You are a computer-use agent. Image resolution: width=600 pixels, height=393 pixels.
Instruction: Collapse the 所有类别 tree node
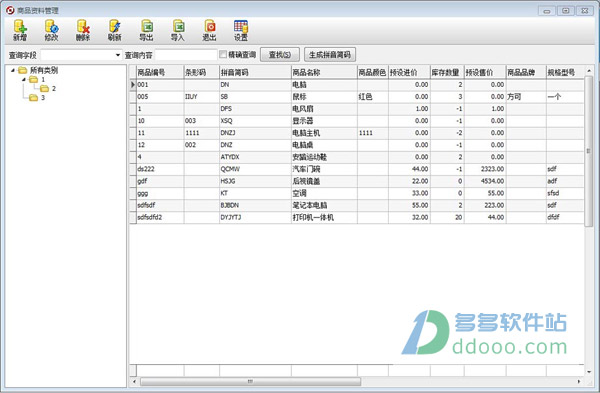(13, 70)
